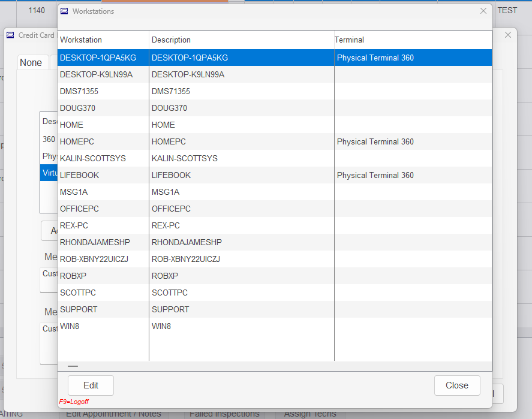
Task: Click the Description column header
Action: coord(171,40)
